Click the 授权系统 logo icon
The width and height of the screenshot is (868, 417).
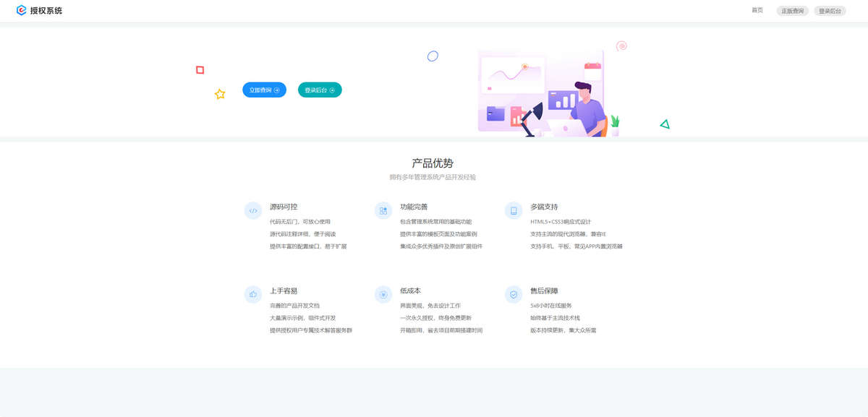pyautogui.click(x=22, y=11)
